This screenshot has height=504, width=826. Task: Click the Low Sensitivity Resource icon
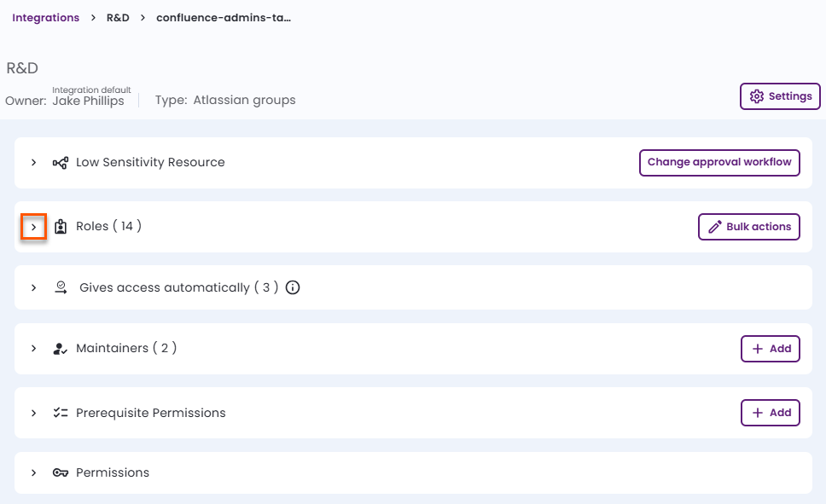[x=61, y=162]
